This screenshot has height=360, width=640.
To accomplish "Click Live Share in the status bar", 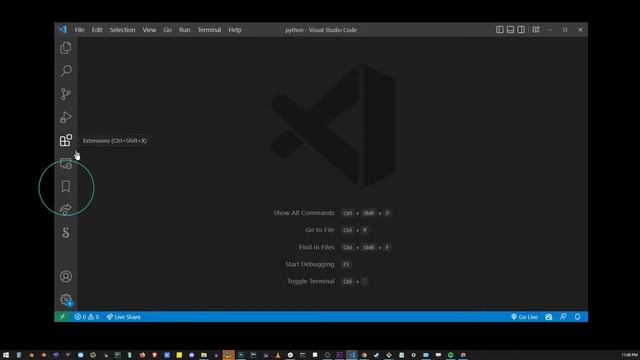I will click(x=124, y=317).
